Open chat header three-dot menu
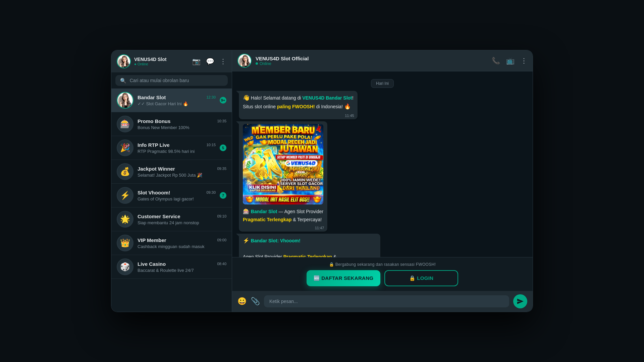The image size is (644, 362). pos(524,61)
